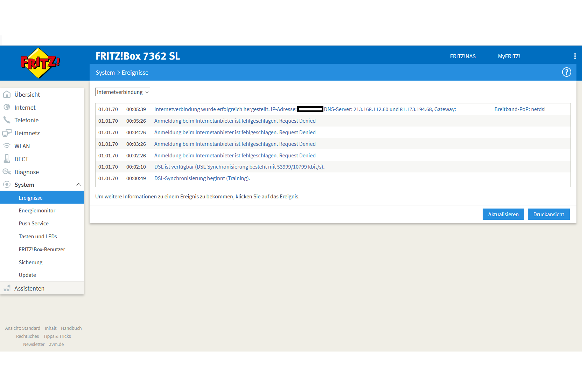Open the Newsletter footer link
Viewport: 588px width, 368px height.
pos(34,345)
